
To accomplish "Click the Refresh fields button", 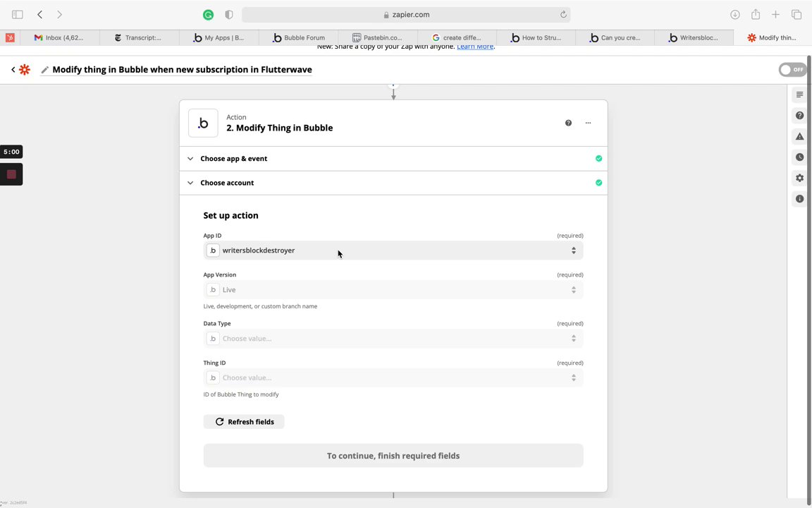I will pyautogui.click(x=244, y=422).
